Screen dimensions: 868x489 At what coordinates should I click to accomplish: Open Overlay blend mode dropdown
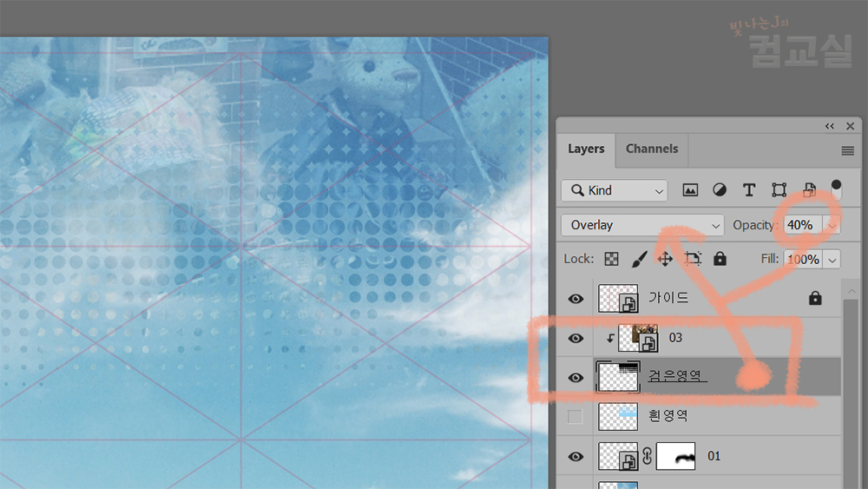[x=642, y=226]
